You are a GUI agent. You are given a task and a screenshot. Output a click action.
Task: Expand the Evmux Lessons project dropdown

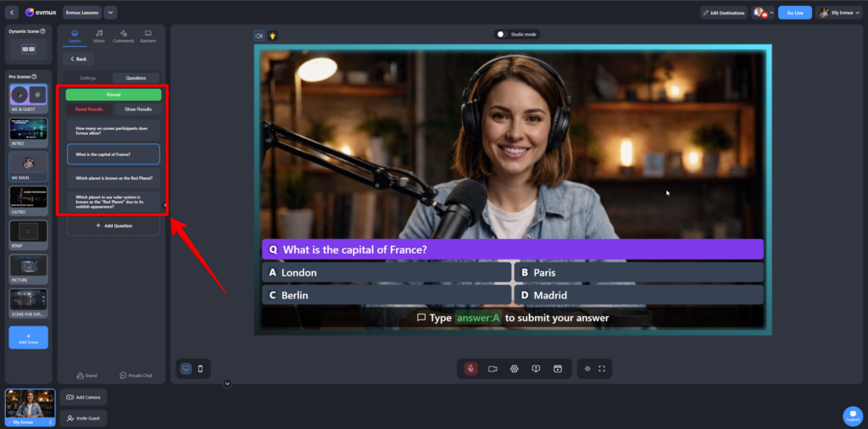point(110,13)
